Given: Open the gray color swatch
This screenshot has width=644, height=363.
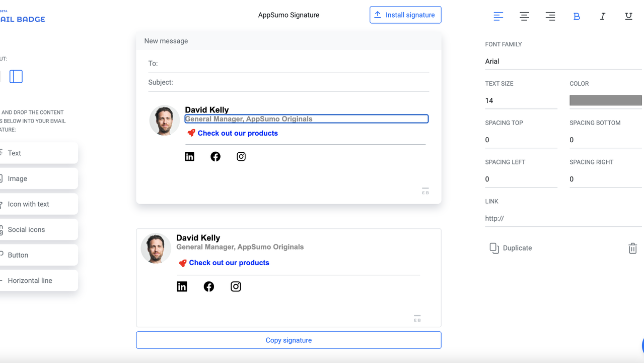Looking at the screenshot, I should click(605, 101).
